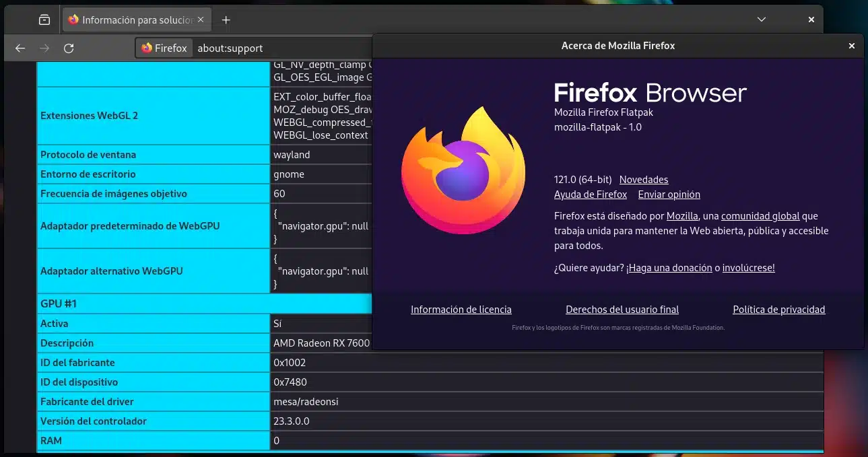Select Versión del controlador label

pyautogui.click(x=94, y=421)
